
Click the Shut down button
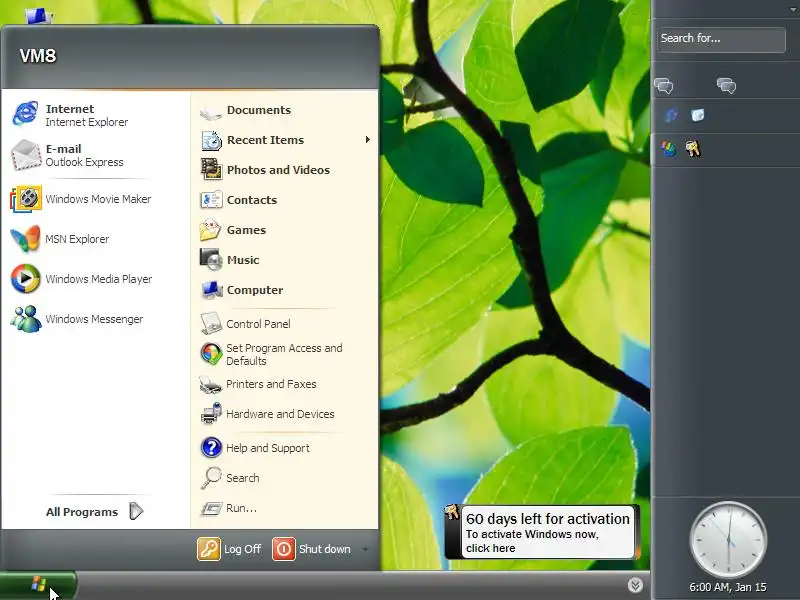[312, 549]
